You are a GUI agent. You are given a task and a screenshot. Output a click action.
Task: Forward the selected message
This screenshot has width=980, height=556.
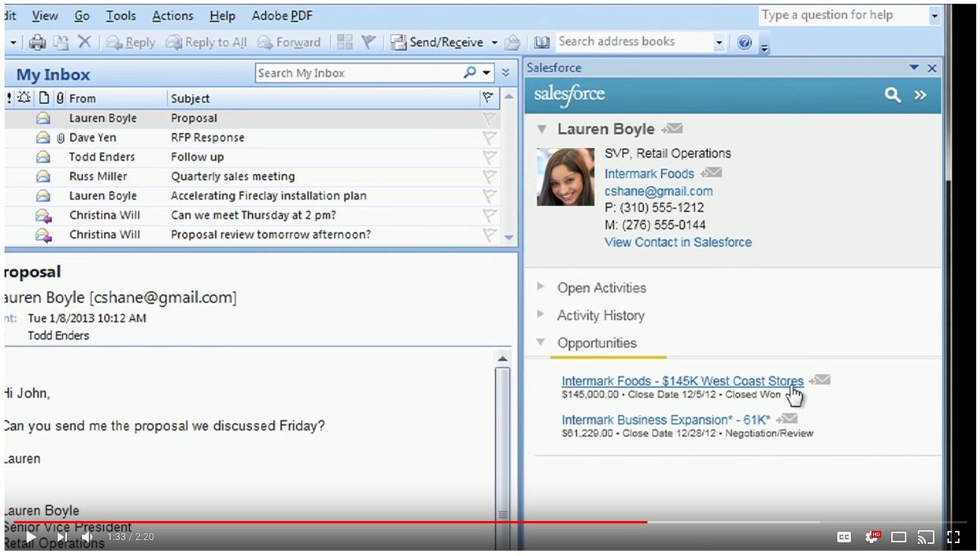pyautogui.click(x=289, y=43)
